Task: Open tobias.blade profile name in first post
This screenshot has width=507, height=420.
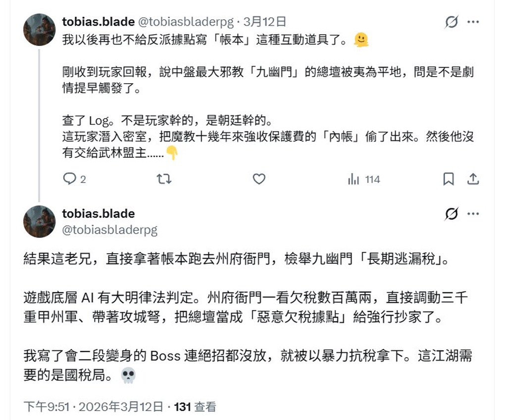Action: tap(98, 22)
